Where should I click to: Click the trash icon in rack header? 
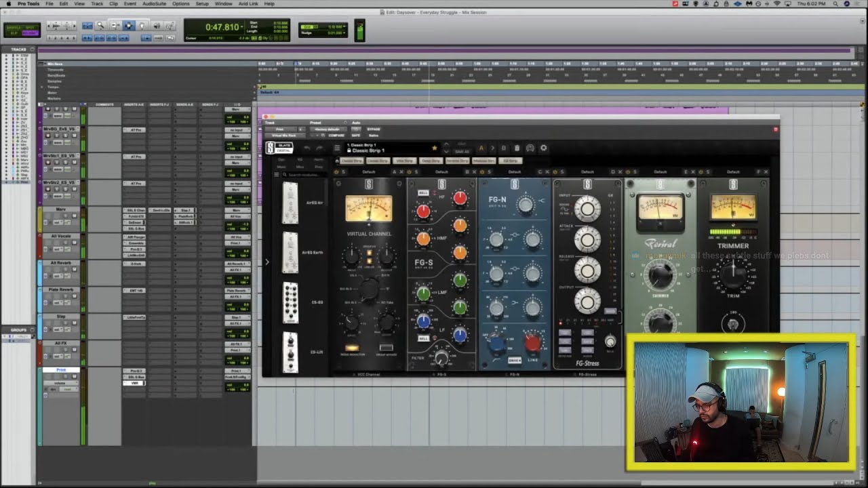tap(517, 148)
